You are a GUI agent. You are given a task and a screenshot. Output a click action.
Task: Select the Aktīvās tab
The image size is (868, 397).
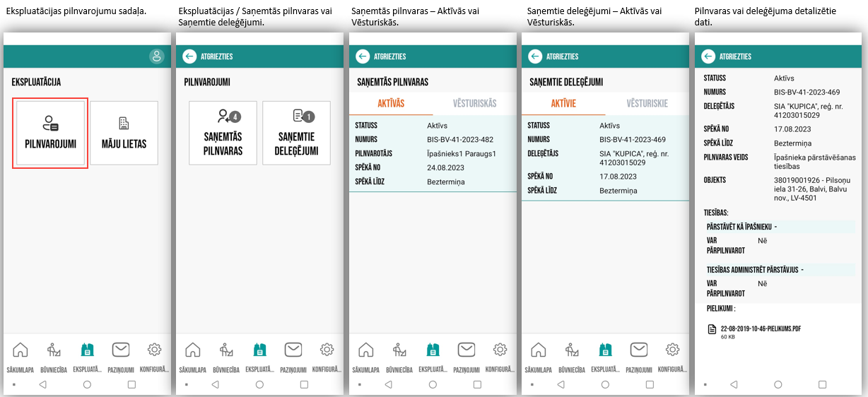(x=391, y=103)
